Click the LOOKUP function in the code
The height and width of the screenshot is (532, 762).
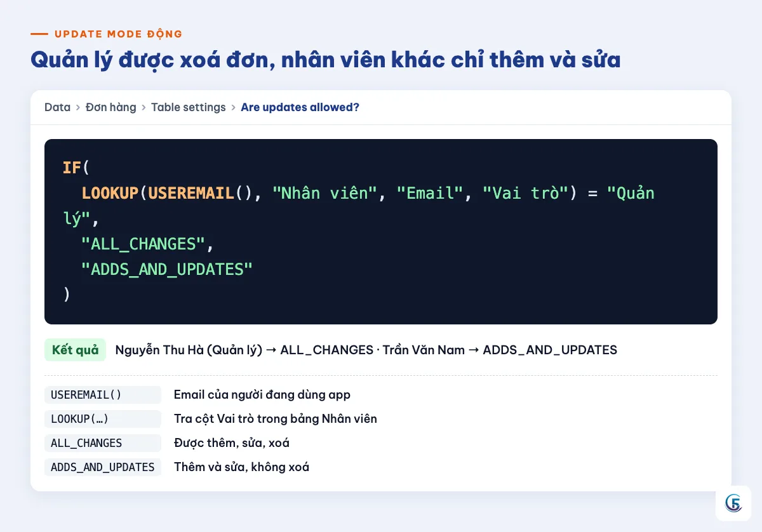click(110, 193)
